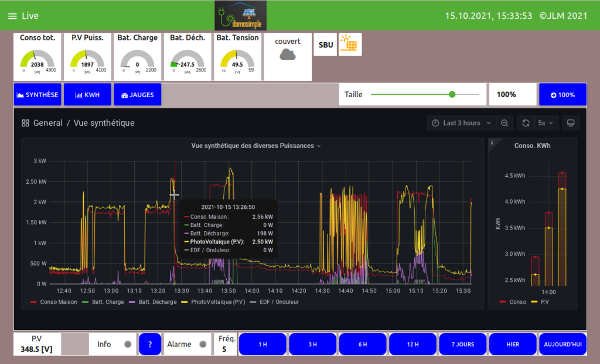Screen dimensions: 600x364
Task: Switch to the KWH view
Action: click(87, 94)
